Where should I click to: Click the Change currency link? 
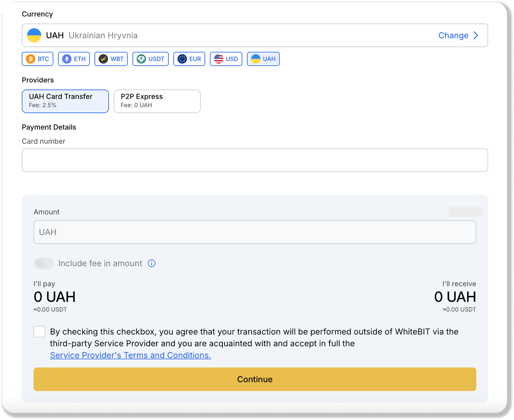pyautogui.click(x=453, y=35)
